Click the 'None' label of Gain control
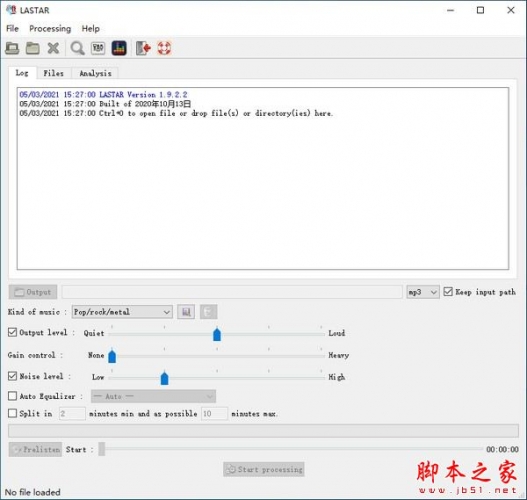527x500 pixels. 96,355
